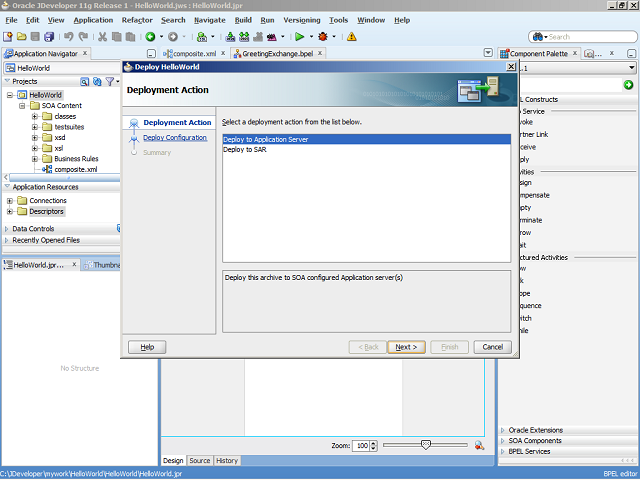Click the Save All toolbar icon
Viewport: 640px width, 480px height.
point(49,37)
